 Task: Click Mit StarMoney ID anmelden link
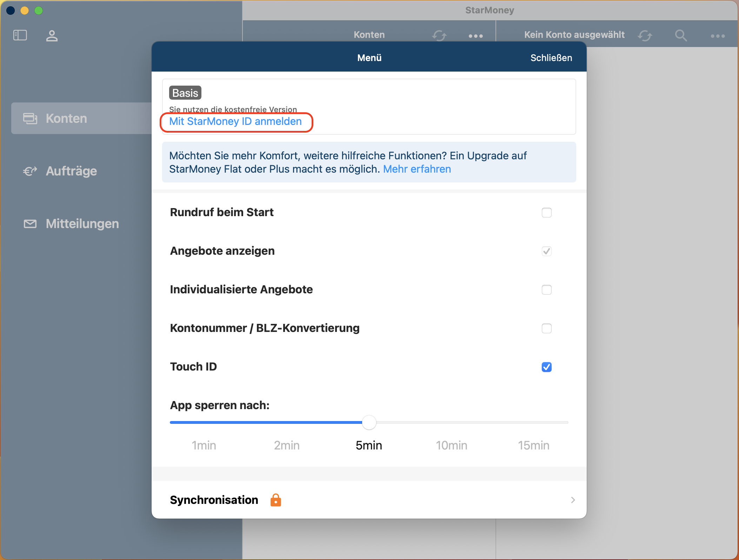235,121
